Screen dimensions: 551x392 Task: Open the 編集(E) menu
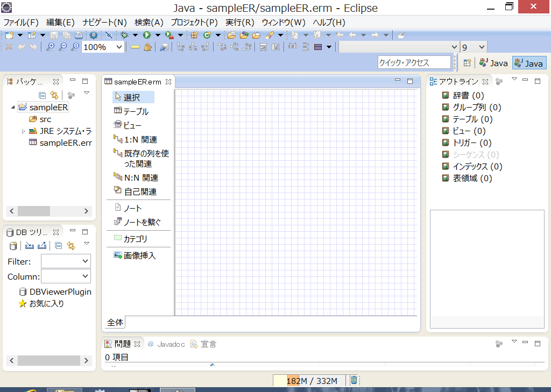60,23
